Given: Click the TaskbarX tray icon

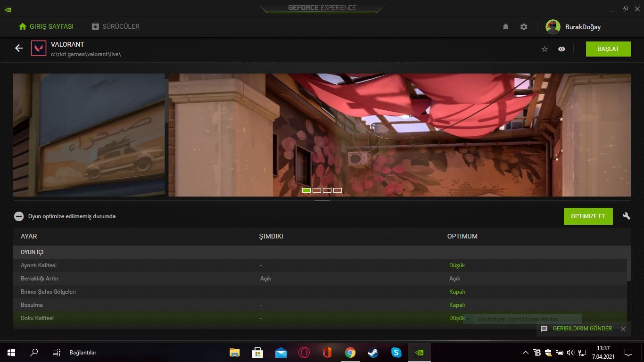Looking at the screenshot, I should [537, 353].
